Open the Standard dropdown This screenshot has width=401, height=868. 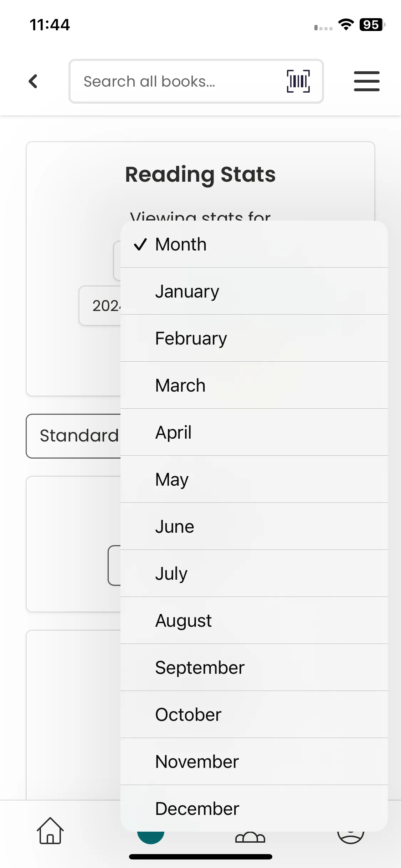(74, 436)
